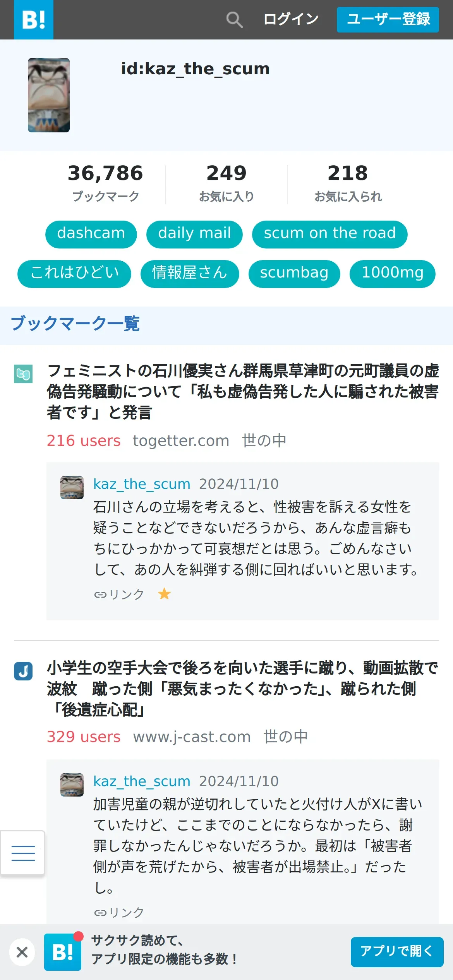This screenshot has height=980, width=453.
Task: Click the Hatena Bookmark B! logo
Action: point(34,19)
